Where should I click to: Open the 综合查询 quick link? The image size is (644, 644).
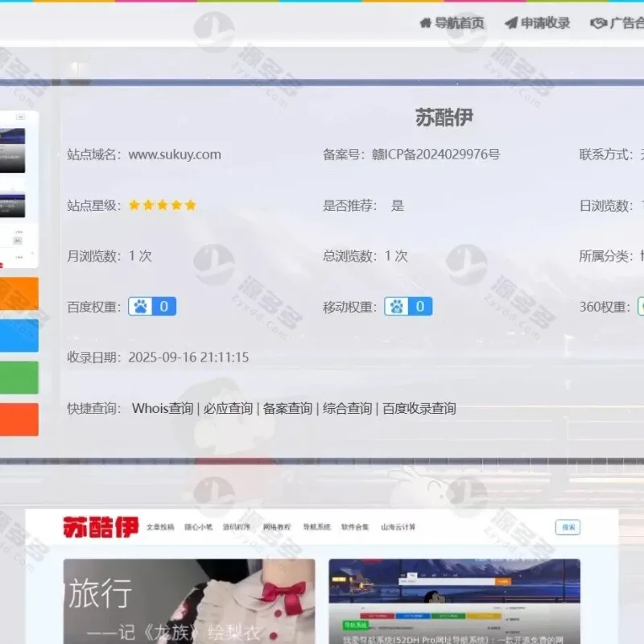[x=347, y=408]
